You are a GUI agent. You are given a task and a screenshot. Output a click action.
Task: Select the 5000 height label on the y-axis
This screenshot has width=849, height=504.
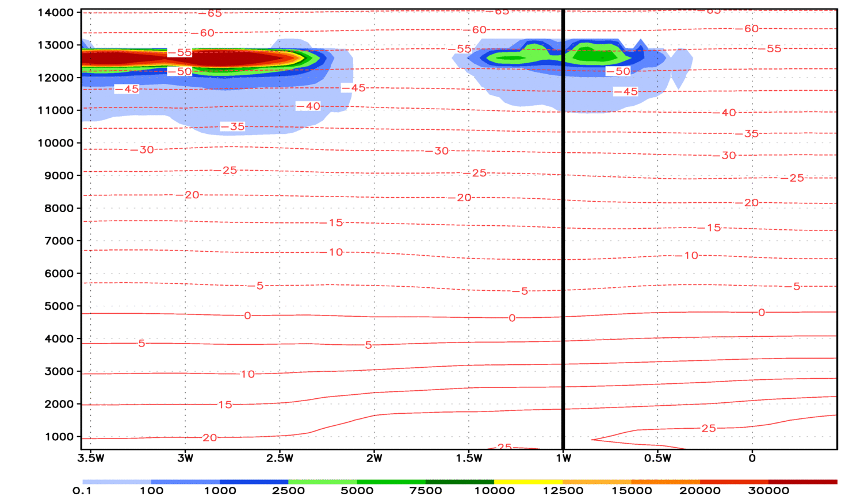(x=59, y=306)
